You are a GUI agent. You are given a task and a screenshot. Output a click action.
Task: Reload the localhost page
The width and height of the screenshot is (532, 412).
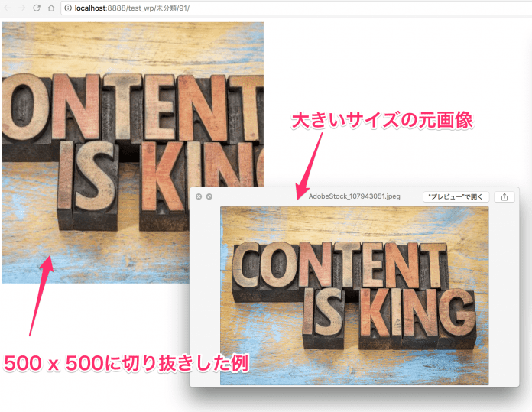click(36, 8)
